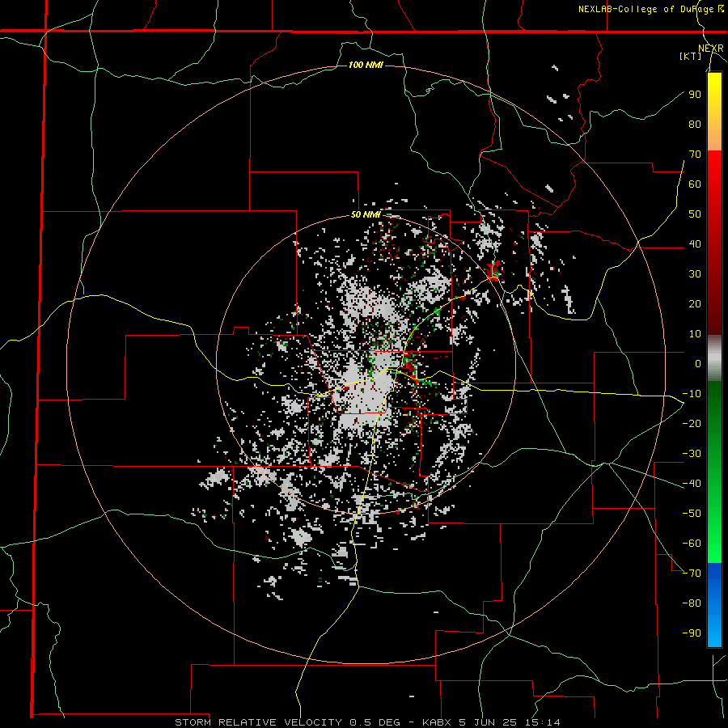The width and height of the screenshot is (728, 728).
Task: Click the -70 value on velocity scale
Action: point(692,574)
